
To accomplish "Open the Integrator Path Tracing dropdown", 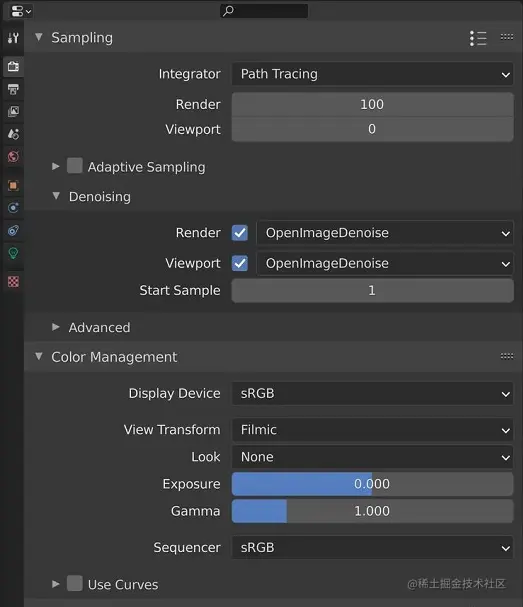I will (372, 74).
